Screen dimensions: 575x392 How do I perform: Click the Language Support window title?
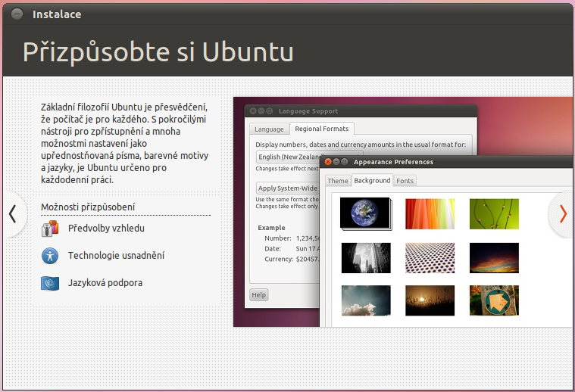[x=308, y=111]
